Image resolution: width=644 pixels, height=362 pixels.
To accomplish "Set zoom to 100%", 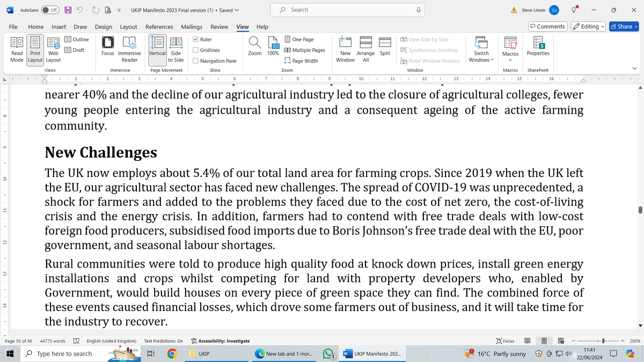I will [273, 47].
